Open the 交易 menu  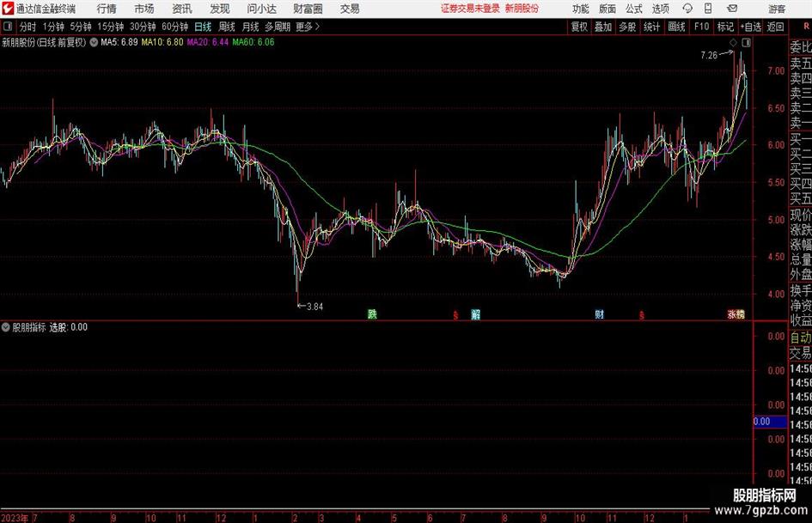[x=350, y=9]
